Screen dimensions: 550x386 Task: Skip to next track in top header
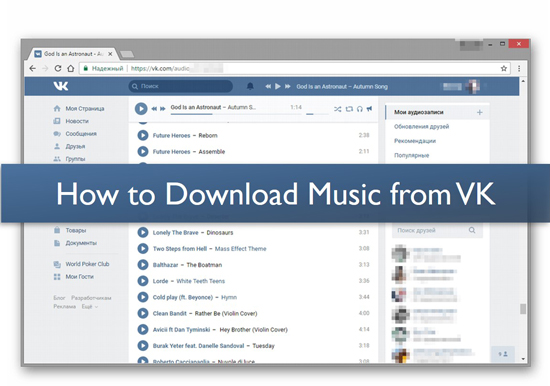coord(288,86)
